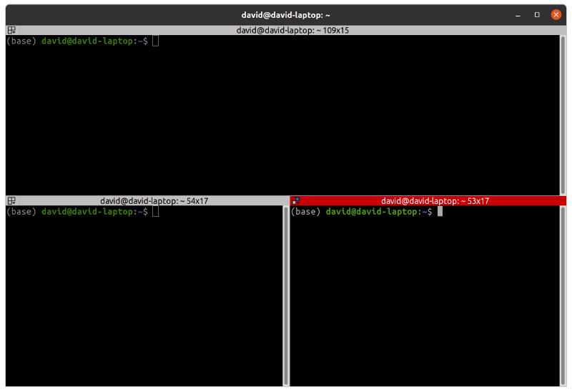Screen dimensions: 572x392
Task: Click the top pane titlebar labeled 109x15
Action: [292, 31]
